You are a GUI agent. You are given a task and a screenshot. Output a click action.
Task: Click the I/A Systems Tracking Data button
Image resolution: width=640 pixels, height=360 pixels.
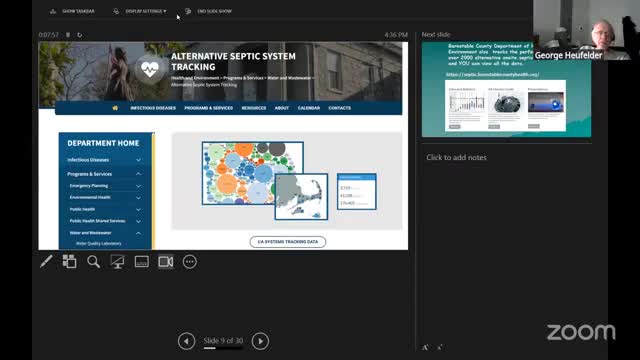pyautogui.click(x=288, y=242)
